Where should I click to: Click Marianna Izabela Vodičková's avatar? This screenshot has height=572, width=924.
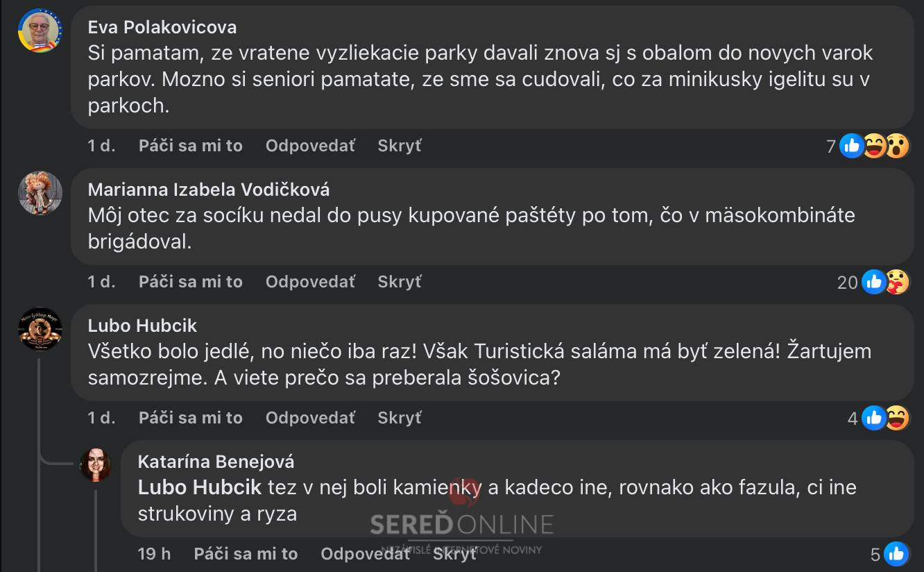click(40, 193)
